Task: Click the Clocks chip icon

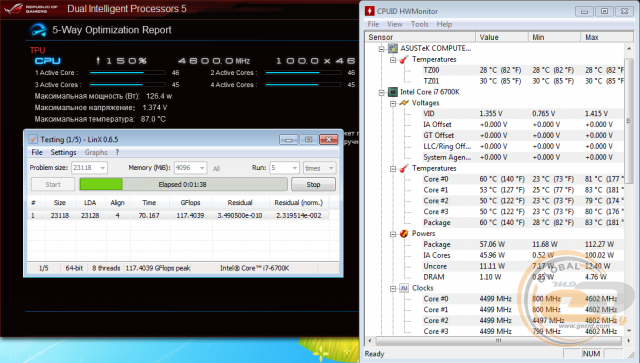Action: point(404,288)
